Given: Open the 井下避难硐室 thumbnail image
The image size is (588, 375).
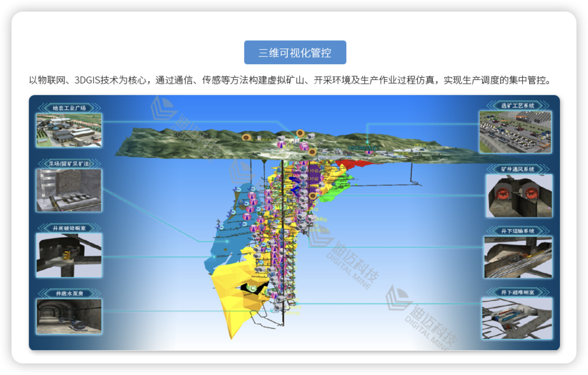Looking at the screenshot, I should (x=517, y=318).
